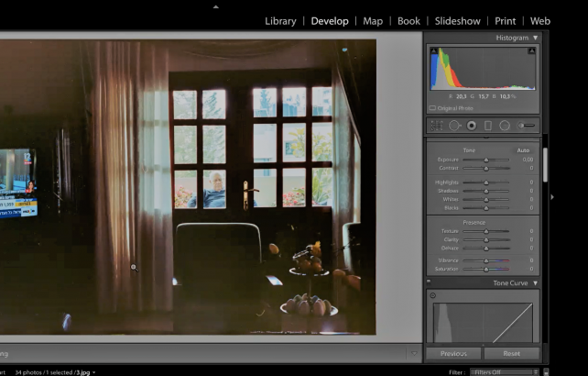This screenshot has width=588, height=376.
Task: Select the Crop Overlay tool
Action: (x=437, y=125)
